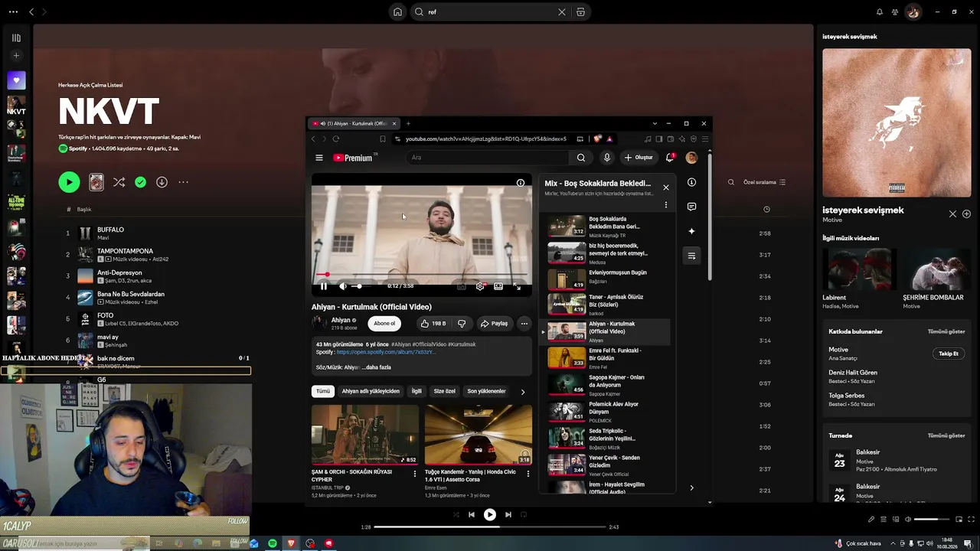
Task: Open YouTube notifications bell
Action: (x=670, y=158)
